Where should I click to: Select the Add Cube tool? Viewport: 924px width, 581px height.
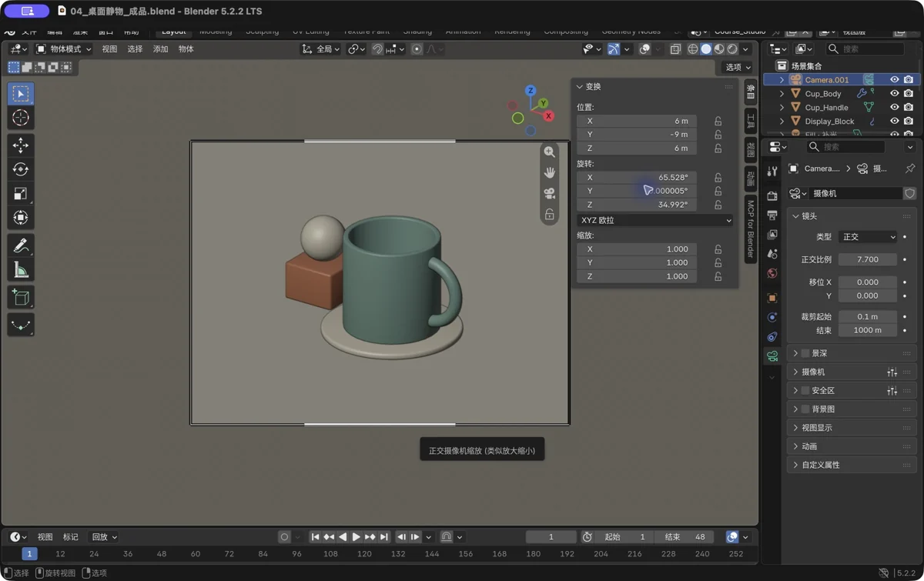pos(21,297)
